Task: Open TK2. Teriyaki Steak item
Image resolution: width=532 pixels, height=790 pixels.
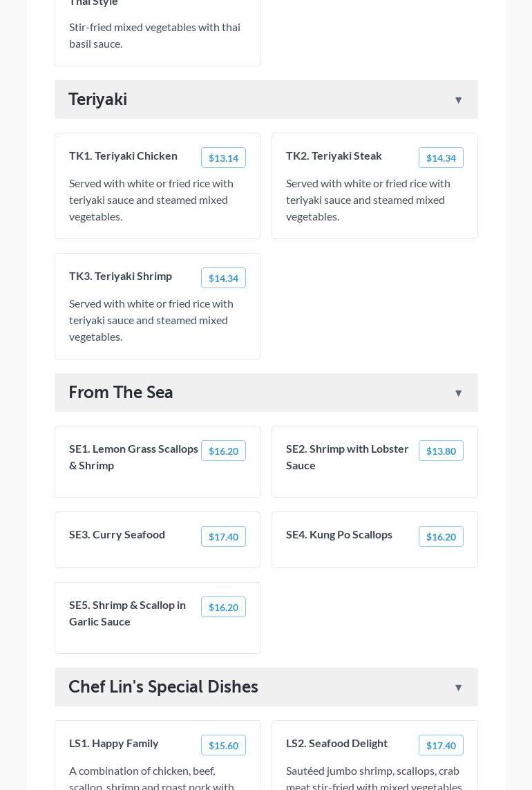Action: (x=334, y=156)
